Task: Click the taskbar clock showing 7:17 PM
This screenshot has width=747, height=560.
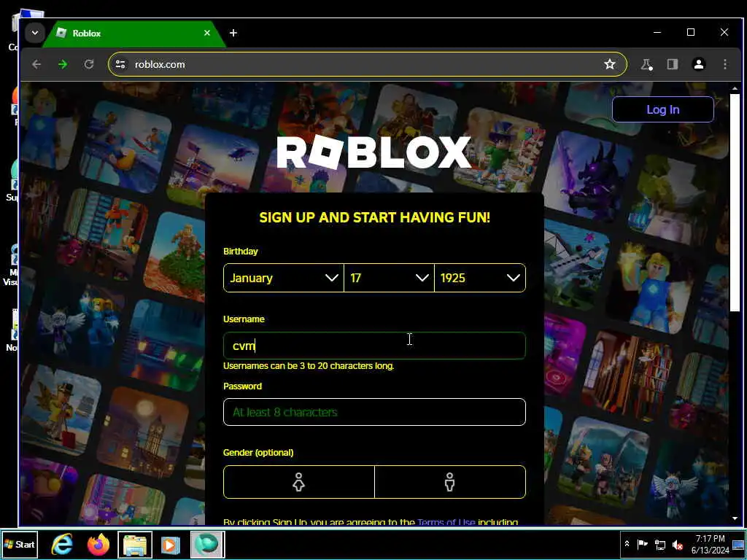Action: pyautogui.click(x=711, y=544)
